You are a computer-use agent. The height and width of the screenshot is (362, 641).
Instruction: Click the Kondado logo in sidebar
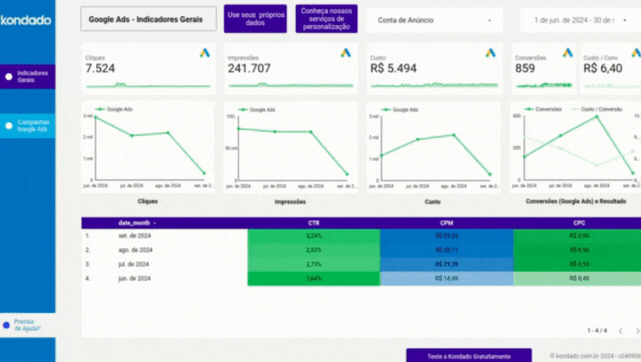click(x=26, y=20)
